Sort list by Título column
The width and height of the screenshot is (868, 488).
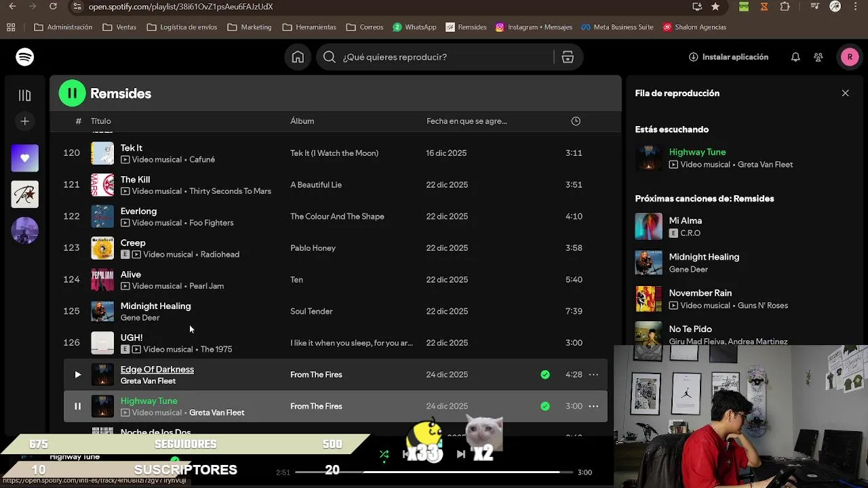(101, 121)
